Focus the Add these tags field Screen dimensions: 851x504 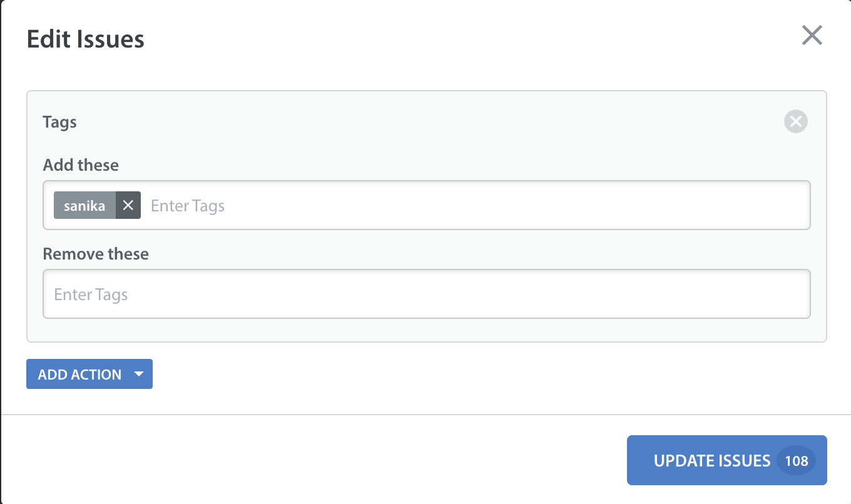[427, 205]
